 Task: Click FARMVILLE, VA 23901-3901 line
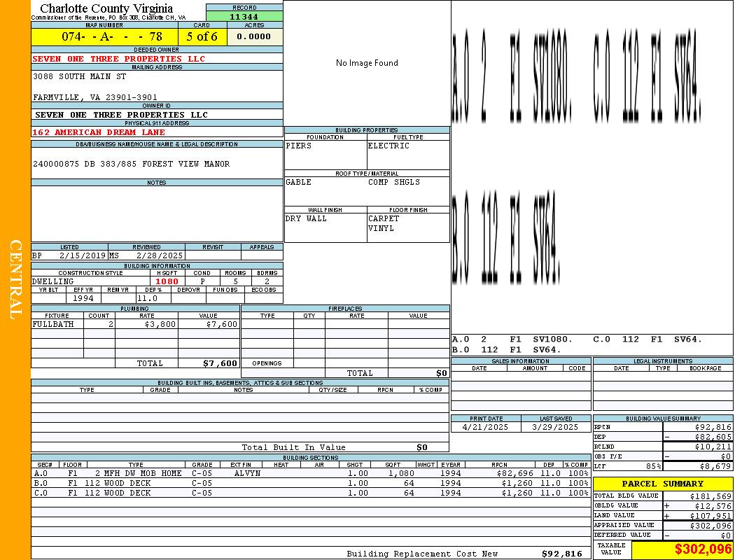pos(95,97)
